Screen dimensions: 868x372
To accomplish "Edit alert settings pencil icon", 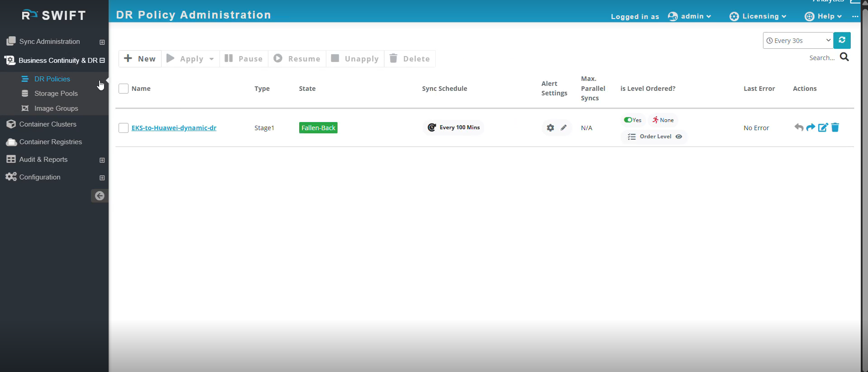I will tap(563, 127).
